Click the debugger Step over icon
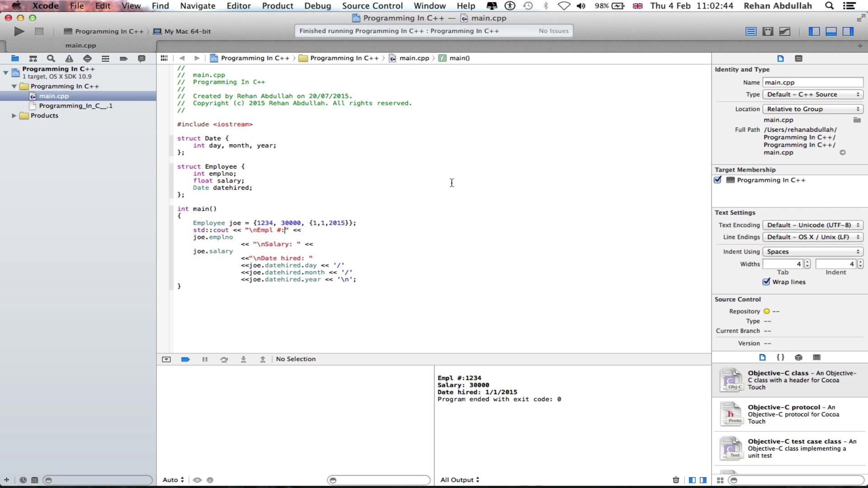Viewport: 868px width, 488px height. pos(224,359)
